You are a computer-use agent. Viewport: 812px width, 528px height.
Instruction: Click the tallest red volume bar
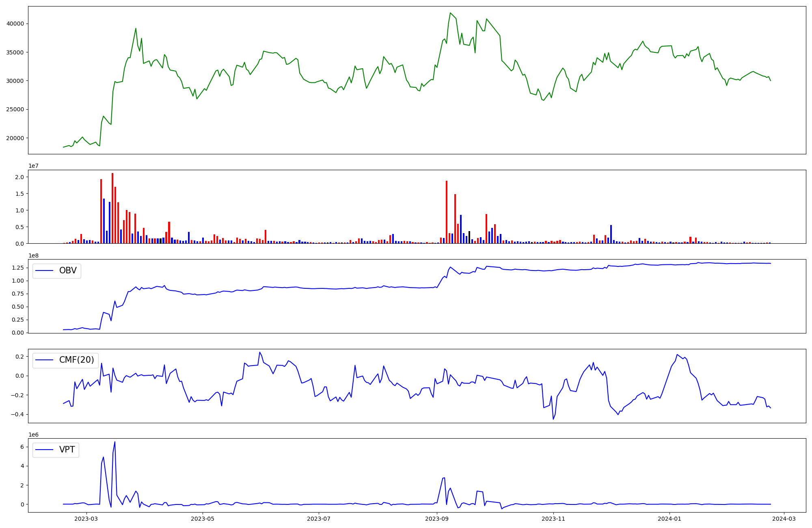(112, 208)
